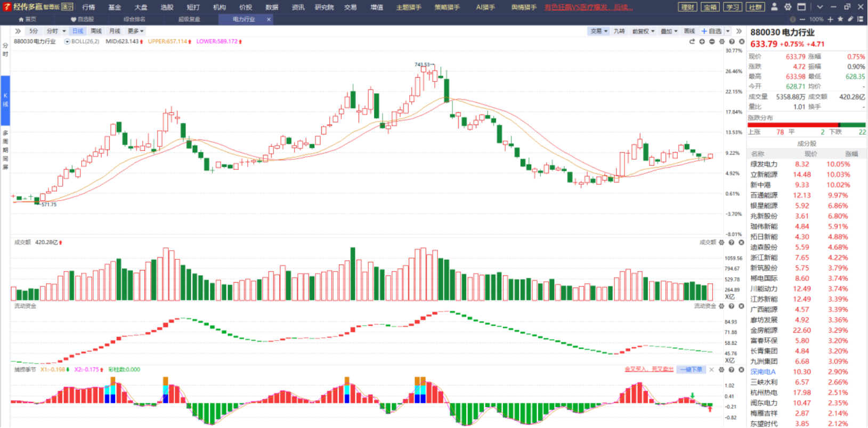Open the 叠加 overlay dropdown
This screenshot has height=428, width=868.
coord(669,31)
